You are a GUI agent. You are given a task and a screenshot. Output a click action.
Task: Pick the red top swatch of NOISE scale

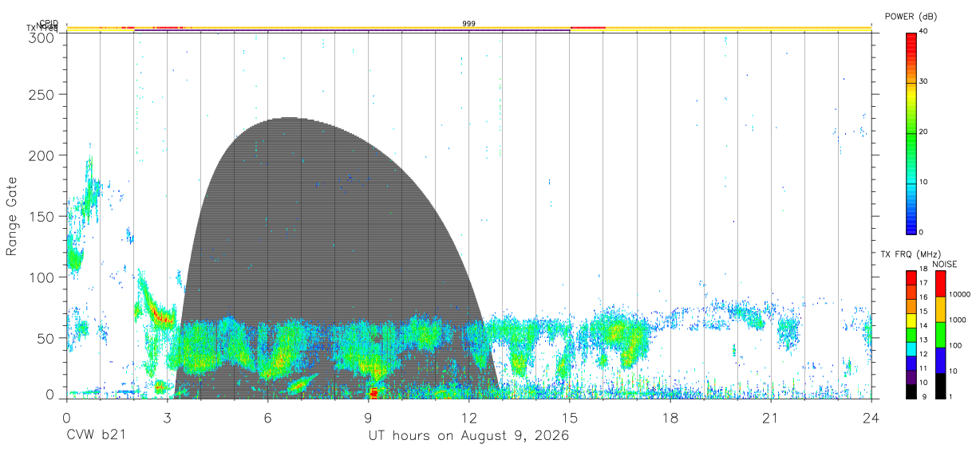(940, 284)
